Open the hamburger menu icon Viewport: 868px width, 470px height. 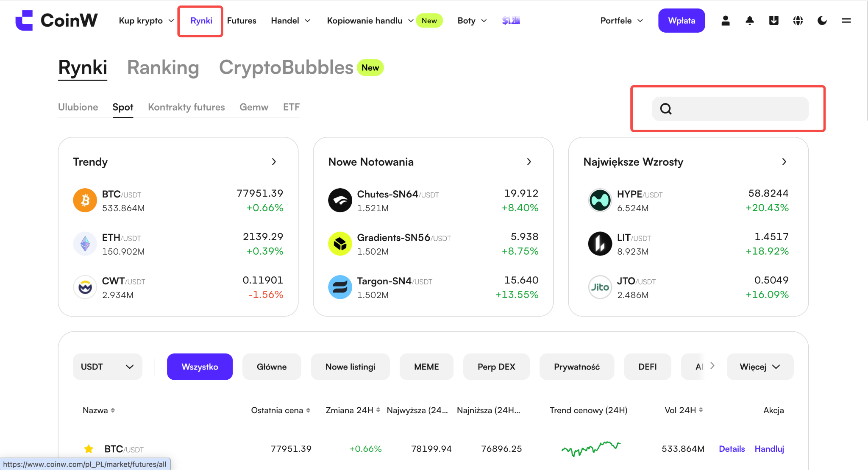click(x=846, y=20)
